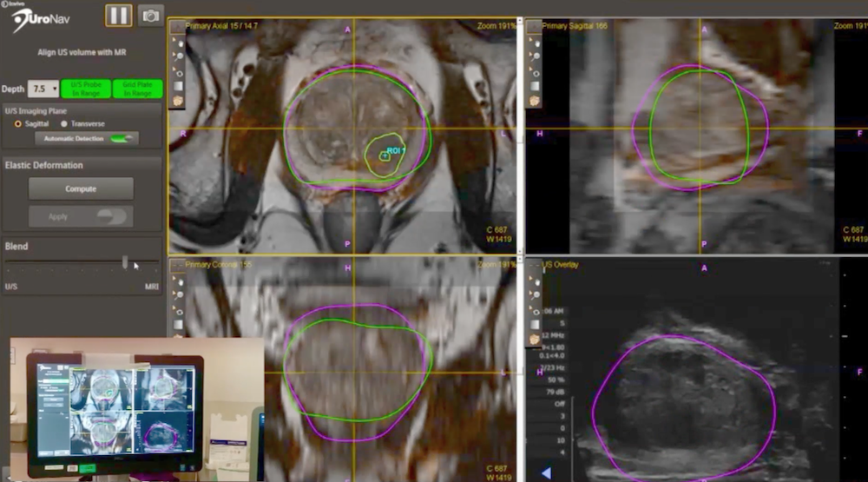Viewport: 868px width, 482px height.
Task: Click the Grid Plate In Range indicator
Action: tap(137, 89)
